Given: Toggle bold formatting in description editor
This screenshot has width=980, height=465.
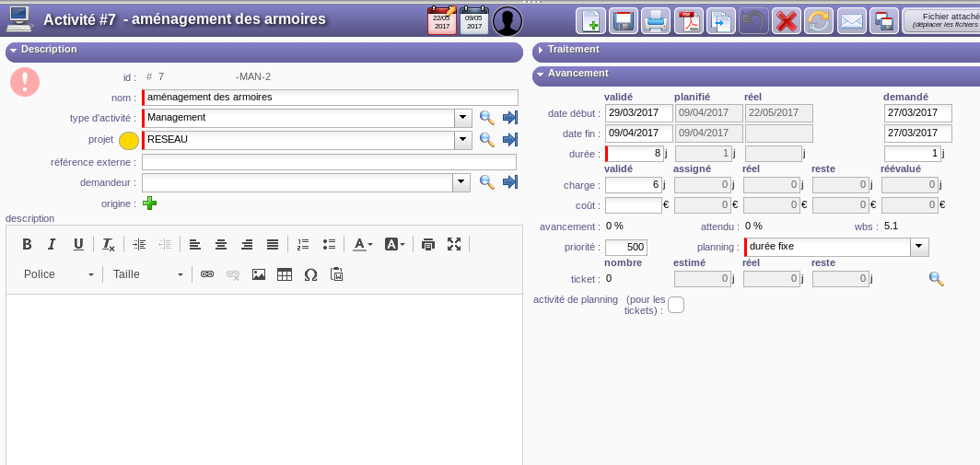Looking at the screenshot, I should coord(27,244).
